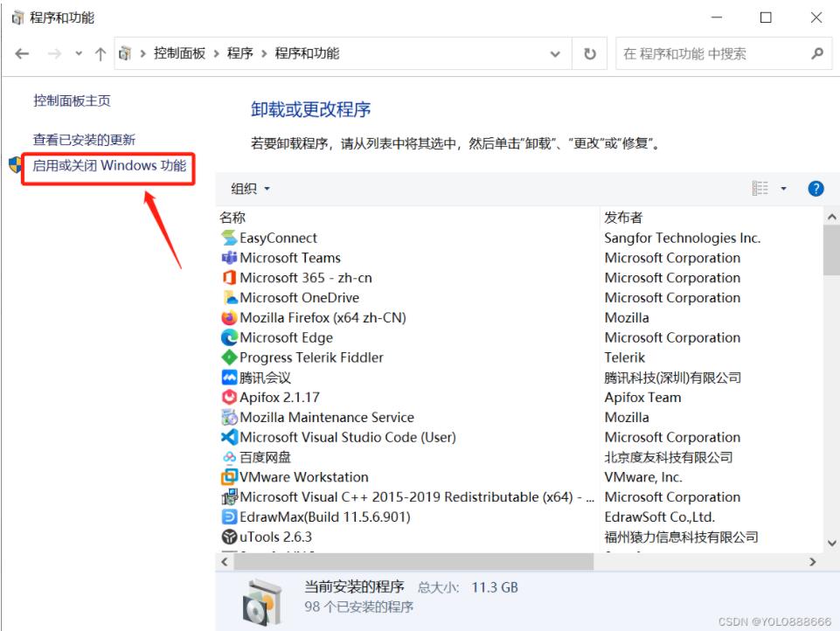This screenshot has height=631, width=840.
Task: Open 查看已安装的更新 link
Action: pyautogui.click(x=84, y=140)
